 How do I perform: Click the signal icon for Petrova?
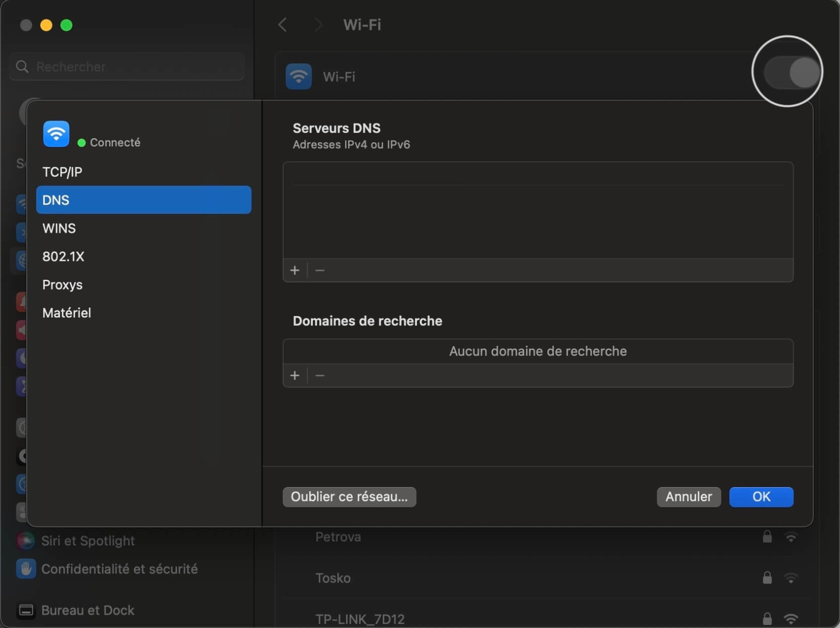pos(790,537)
